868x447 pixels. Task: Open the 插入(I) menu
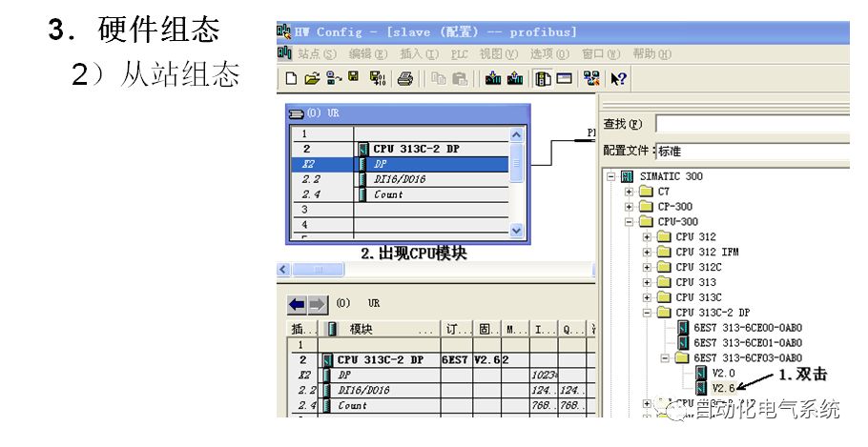click(x=419, y=53)
